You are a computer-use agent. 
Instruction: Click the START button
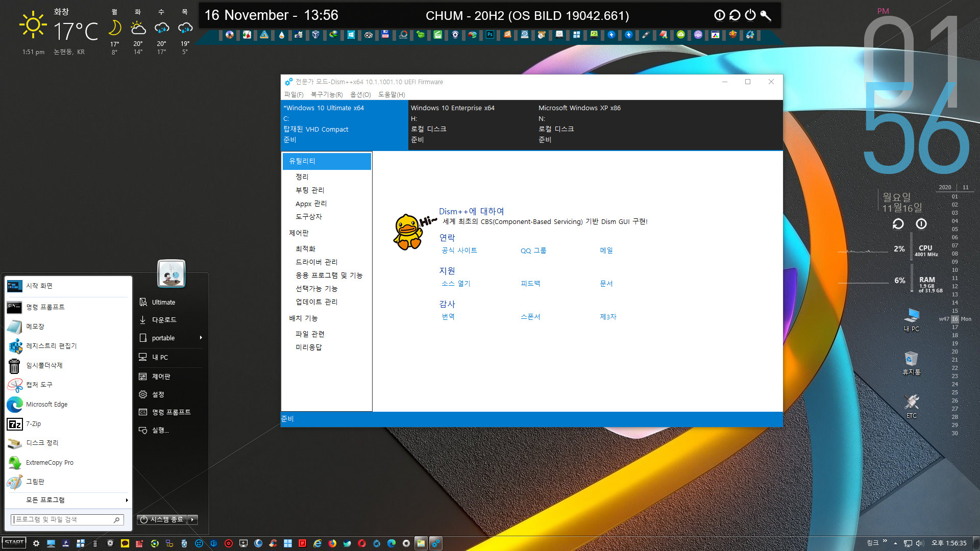(14, 543)
